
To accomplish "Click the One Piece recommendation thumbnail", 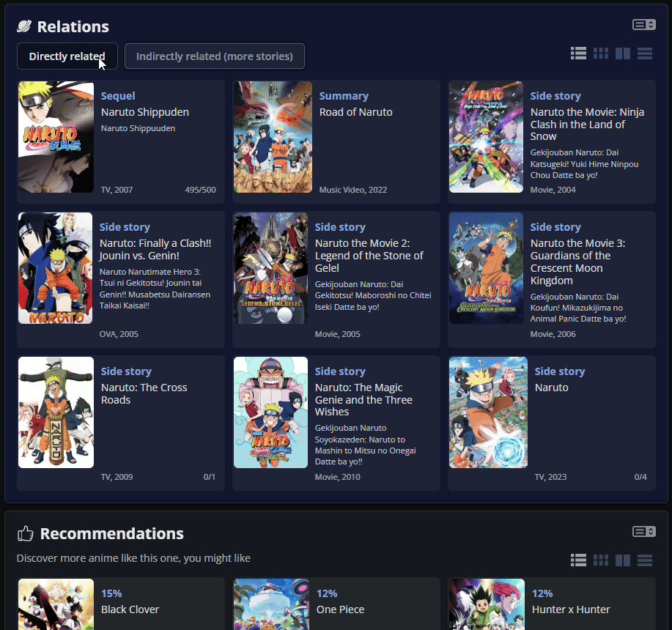I will click(x=270, y=605).
